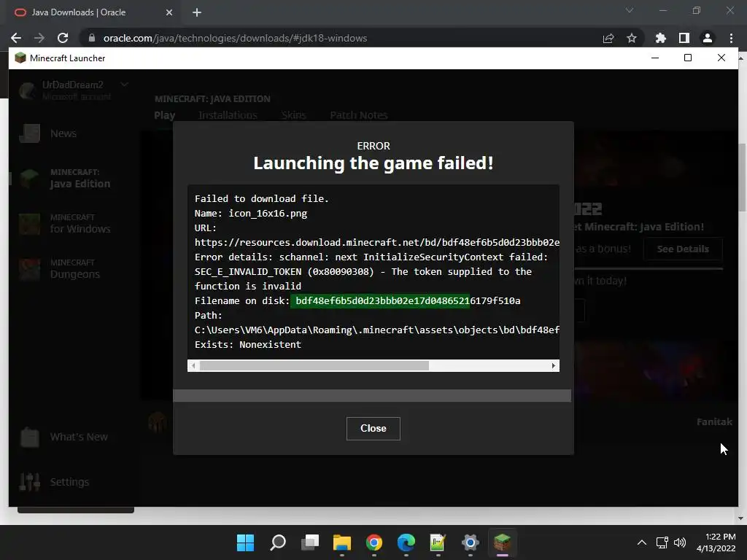Switch to the Play tab
Viewport: 747px width, 560px height.
(164, 115)
